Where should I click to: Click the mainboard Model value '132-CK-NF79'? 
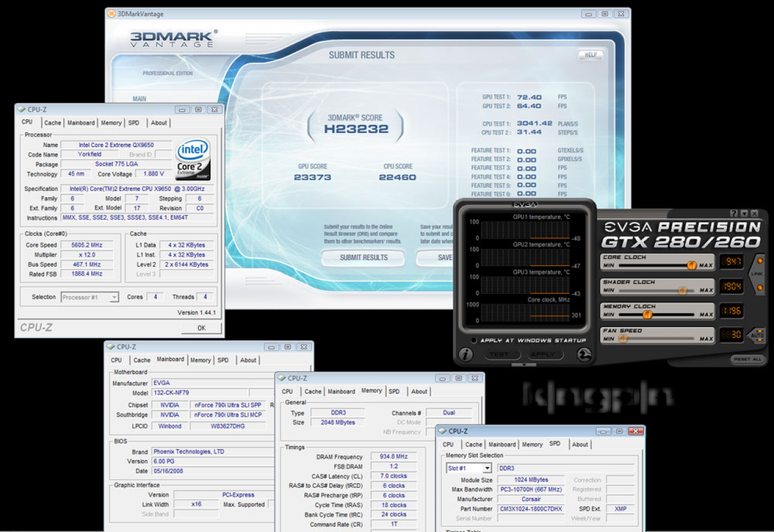coord(199,393)
